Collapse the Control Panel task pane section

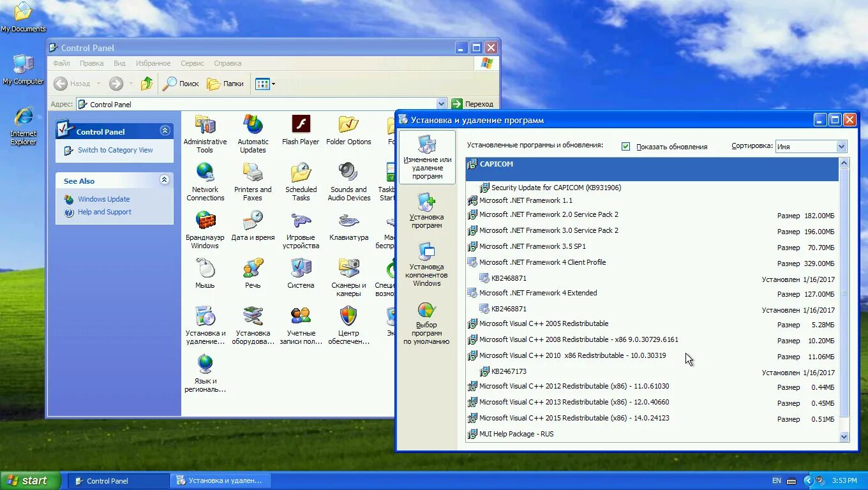coord(165,130)
